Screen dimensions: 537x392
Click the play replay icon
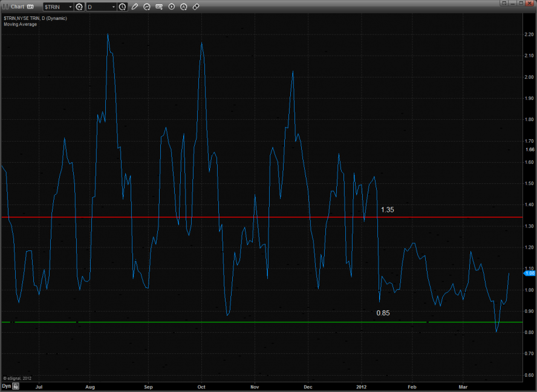point(172,7)
